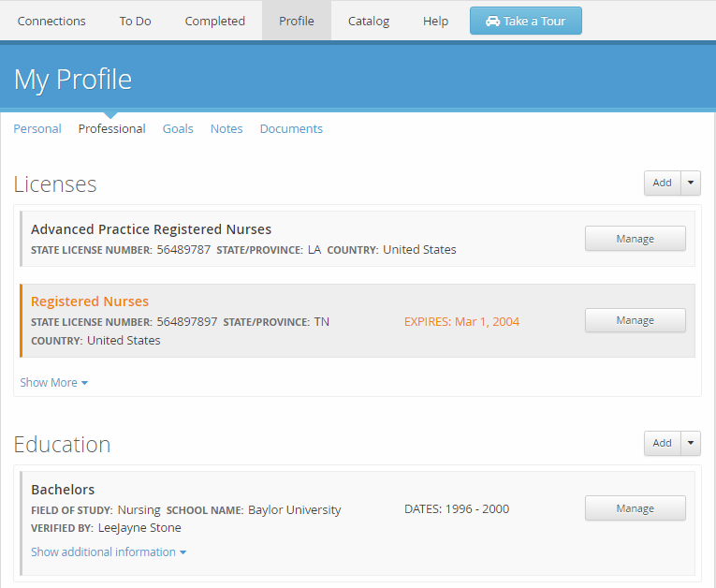Click the license number 56489787
The height and width of the screenshot is (588, 716).
point(183,249)
